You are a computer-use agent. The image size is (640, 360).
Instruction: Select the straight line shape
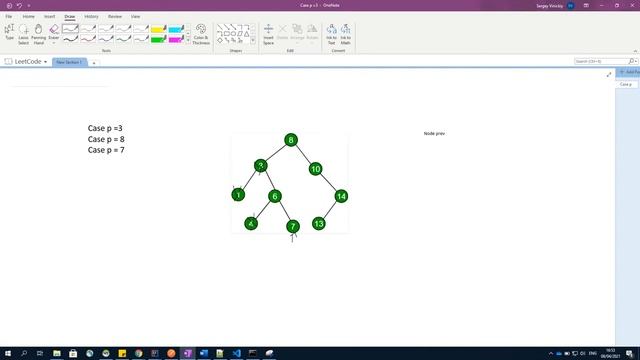(x=220, y=27)
